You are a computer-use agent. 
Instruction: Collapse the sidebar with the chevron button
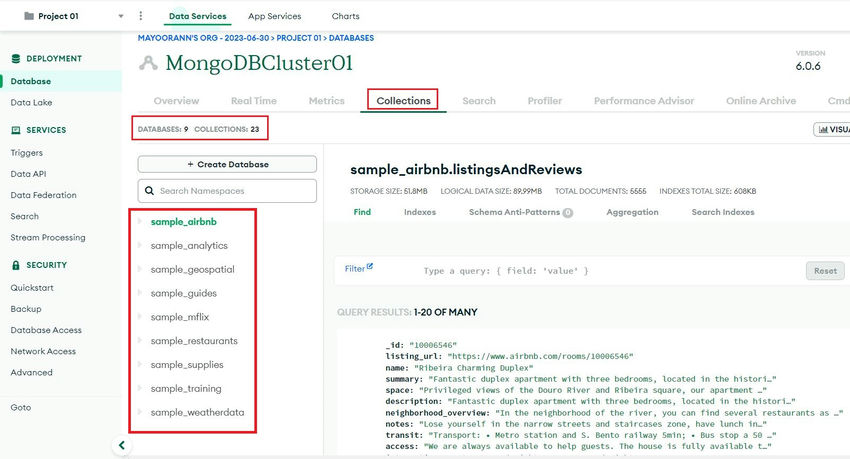[x=121, y=445]
